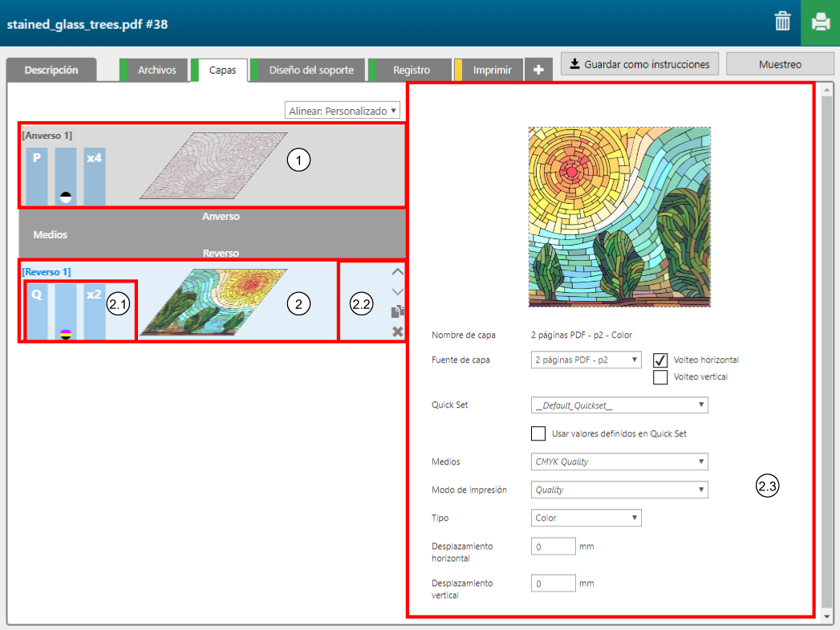Image resolution: width=840 pixels, height=630 pixels.
Task: Click the Desplazamiento horizontal input field
Action: 554,546
